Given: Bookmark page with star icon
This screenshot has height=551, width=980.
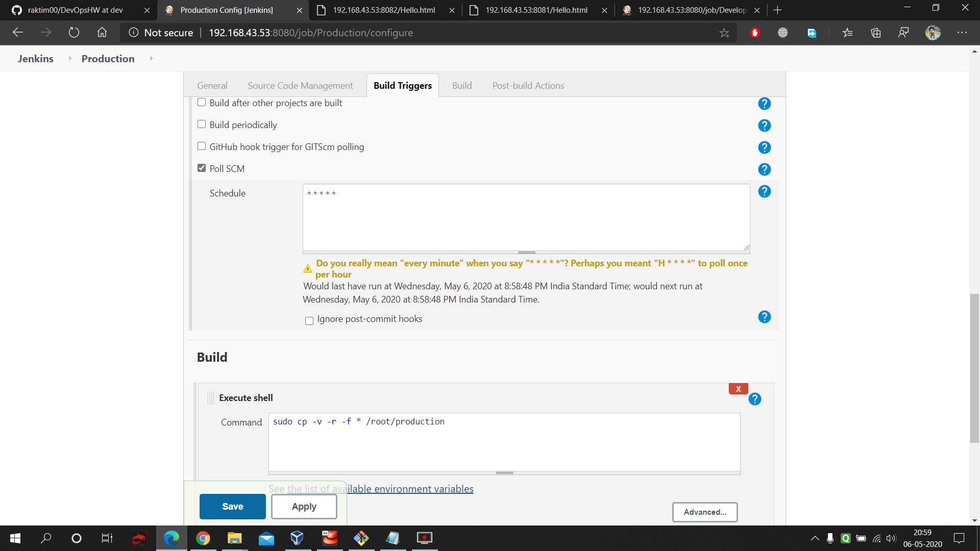Looking at the screenshot, I should tap(724, 33).
